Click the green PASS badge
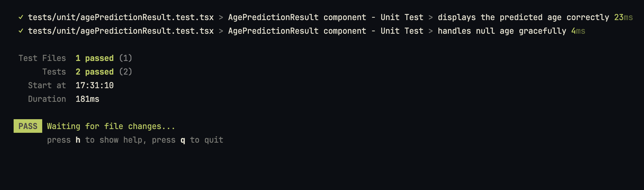 28,126
